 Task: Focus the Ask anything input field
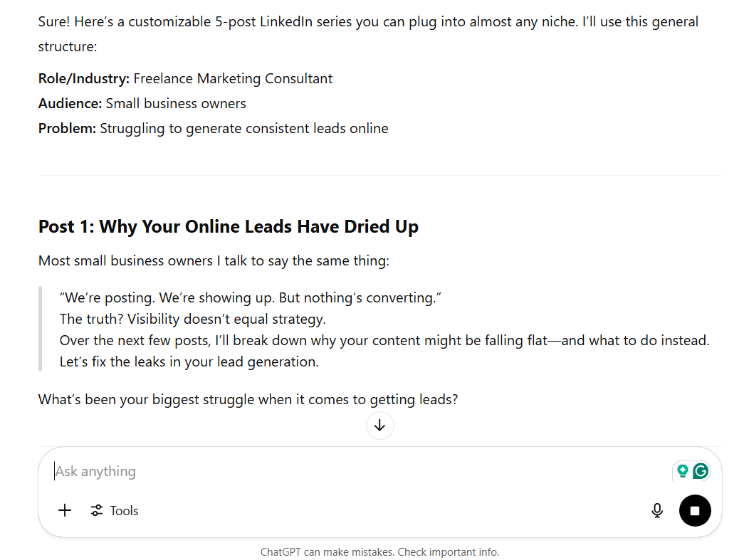point(361,471)
